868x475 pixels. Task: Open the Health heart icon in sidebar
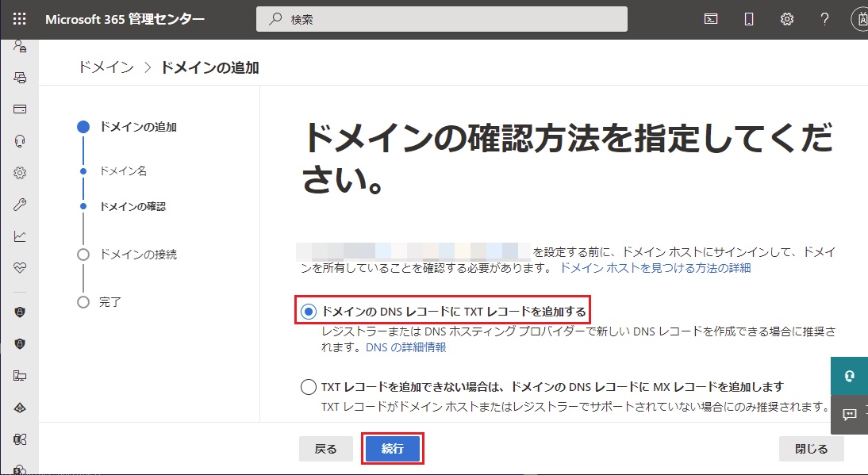[x=20, y=268]
